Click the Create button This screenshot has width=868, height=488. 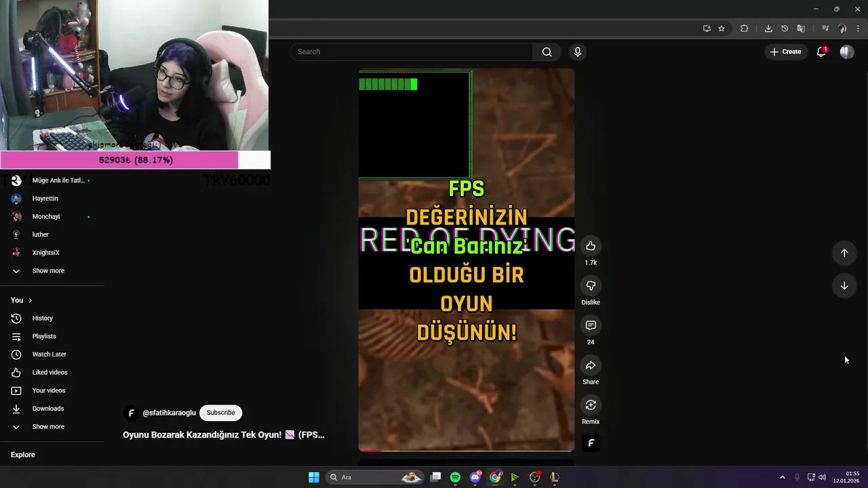(x=785, y=52)
